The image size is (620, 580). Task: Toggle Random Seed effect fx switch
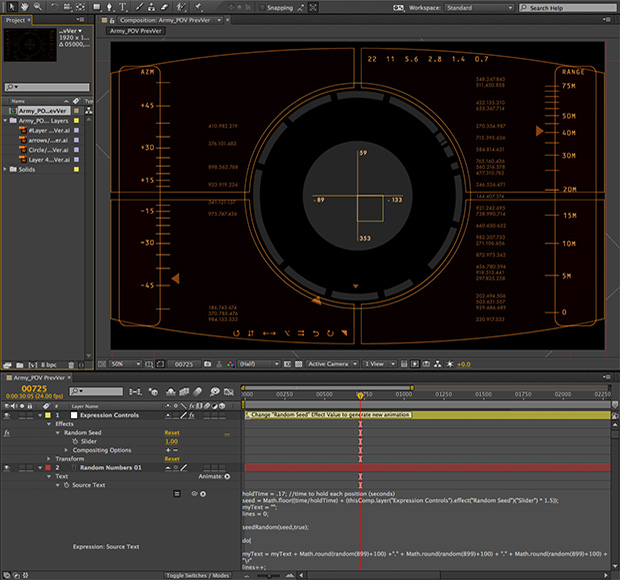(x=7, y=433)
